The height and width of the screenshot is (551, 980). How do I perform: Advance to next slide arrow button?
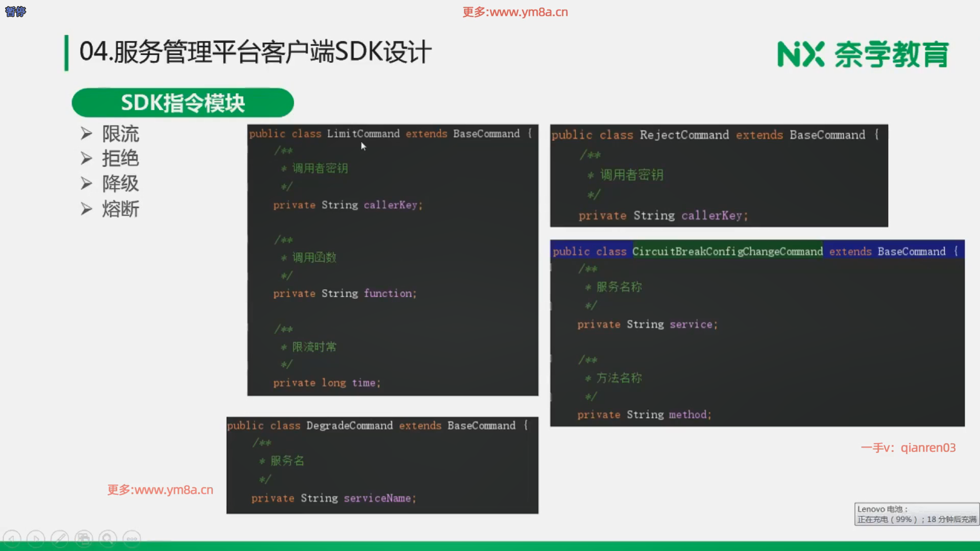pyautogui.click(x=36, y=539)
